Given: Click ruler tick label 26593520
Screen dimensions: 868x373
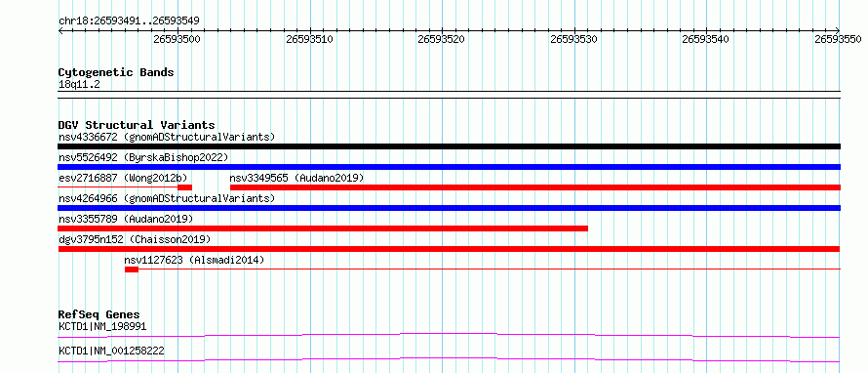Looking at the screenshot, I should click(x=441, y=39).
